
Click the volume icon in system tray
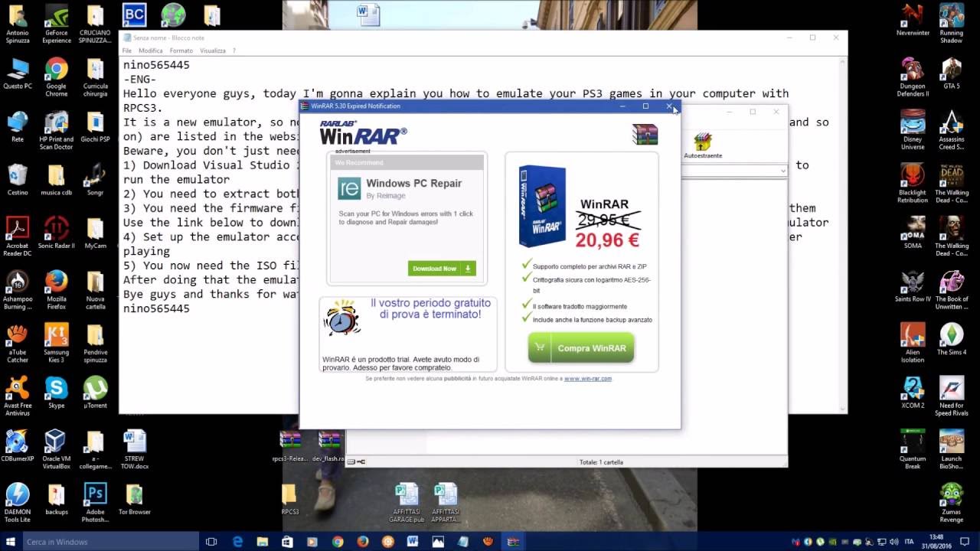pos(893,542)
